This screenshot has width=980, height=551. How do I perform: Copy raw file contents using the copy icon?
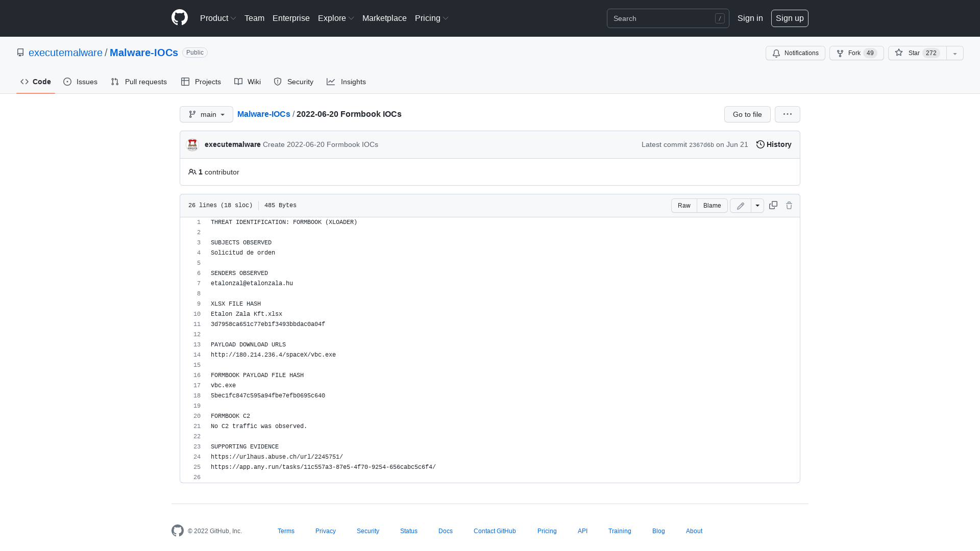pos(773,205)
